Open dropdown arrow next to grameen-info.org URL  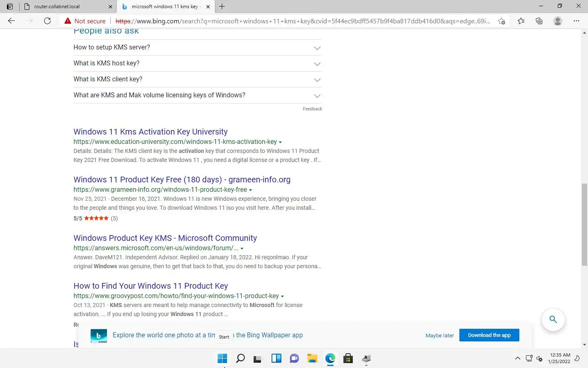pyautogui.click(x=250, y=190)
